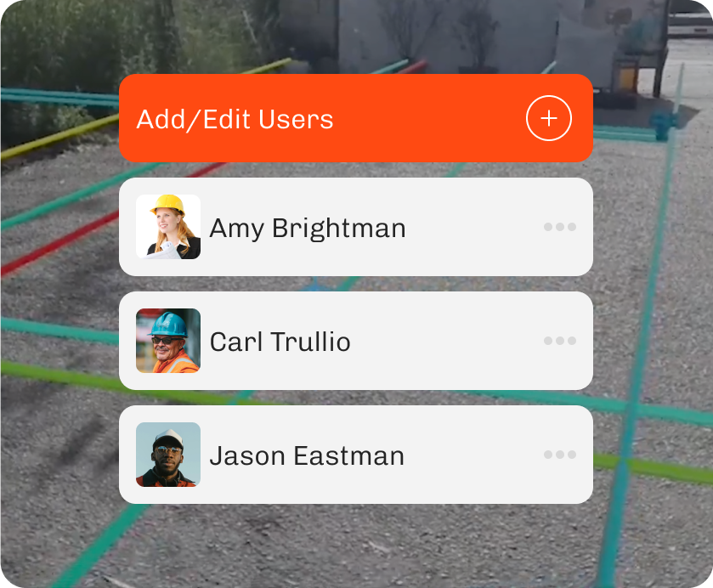Image resolution: width=713 pixels, height=588 pixels.
Task: Click Carl Trullio's blue helmet avatar
Action: point(168,341)
